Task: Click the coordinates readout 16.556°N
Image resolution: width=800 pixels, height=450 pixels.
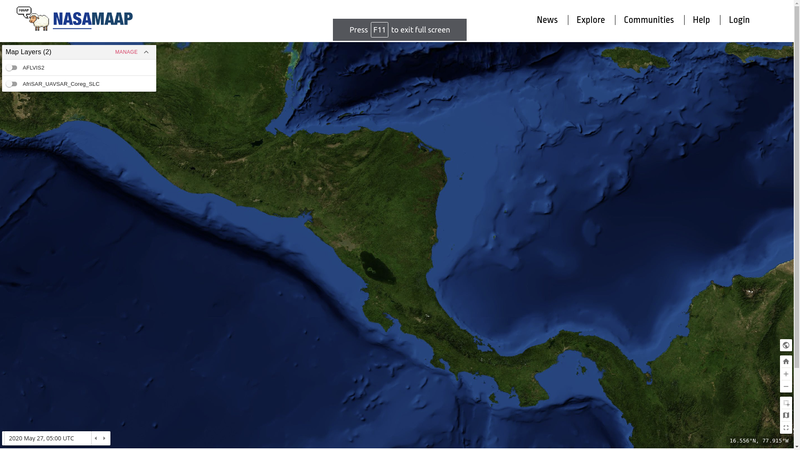Action: pos(759,441)
